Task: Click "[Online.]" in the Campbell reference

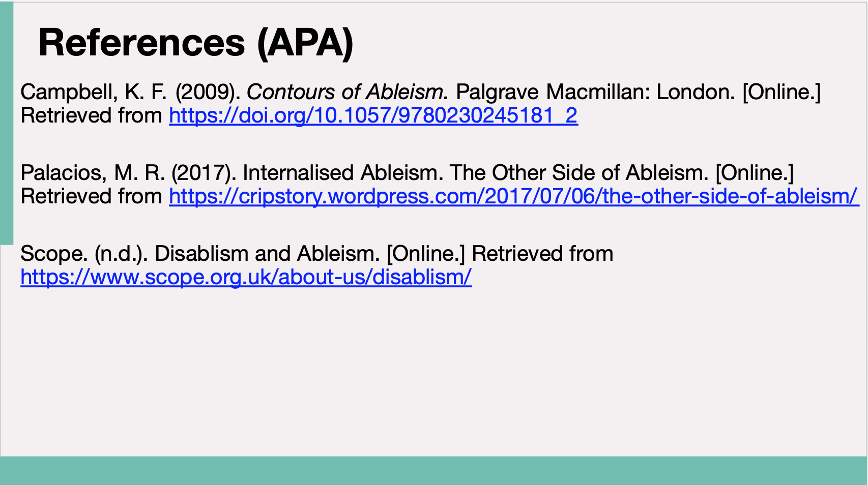Action: [782, 92]
